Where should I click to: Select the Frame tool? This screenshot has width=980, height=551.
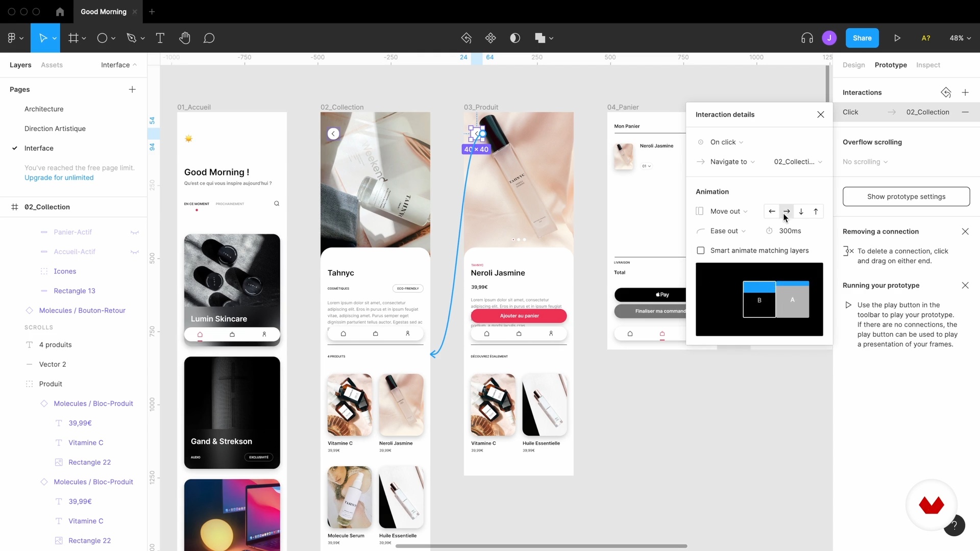coord(73,38)
